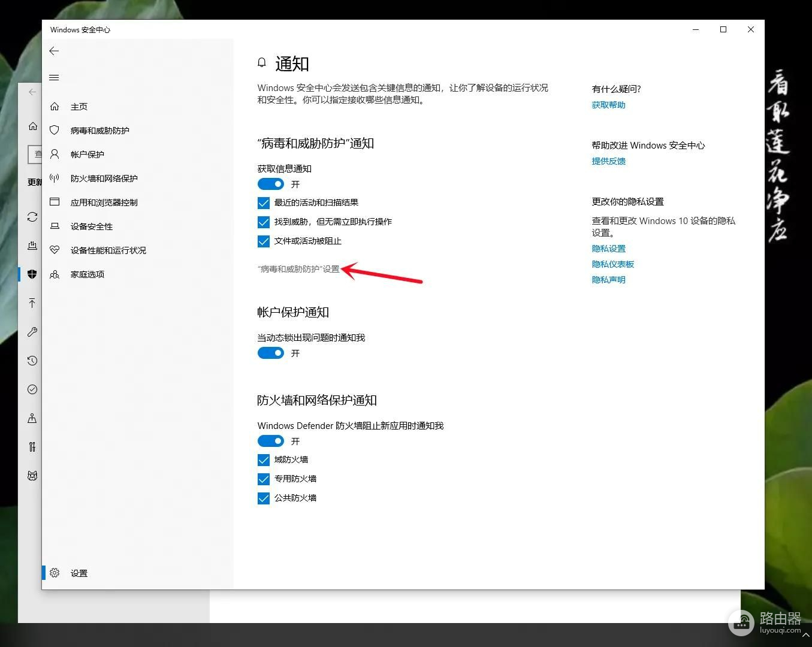Open Activation checkmark icon in Settings window
812x647 pixels.
pos(32,389)
